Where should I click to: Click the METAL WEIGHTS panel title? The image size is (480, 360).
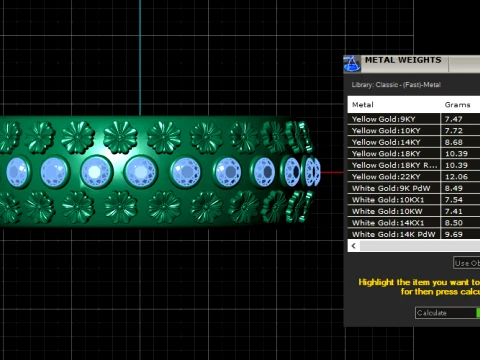coord(403,60)
